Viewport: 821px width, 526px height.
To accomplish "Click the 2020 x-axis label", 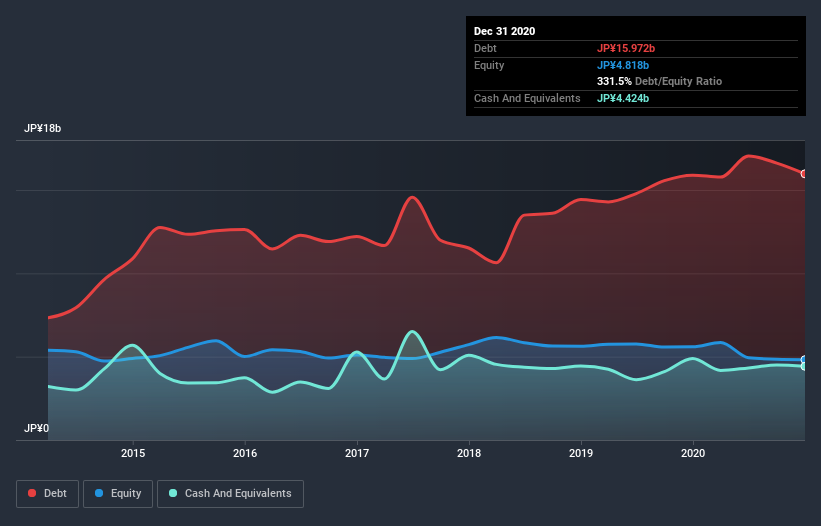I will point(693,453).
